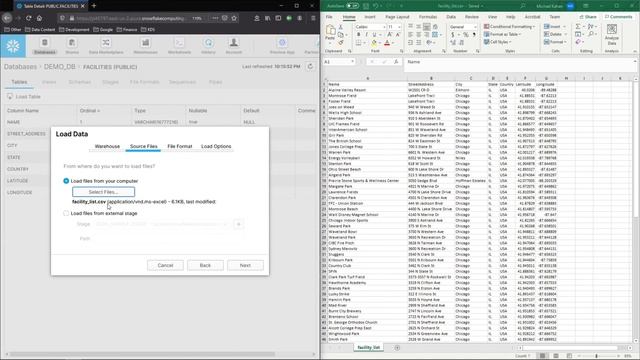Toggle AutoSave switch in Excel
The image size is (640, 360).
pyautogui.click(x=352, y=6)
